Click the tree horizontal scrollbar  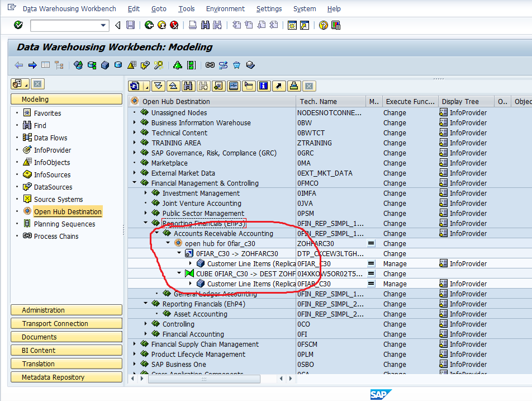point(205,379)
